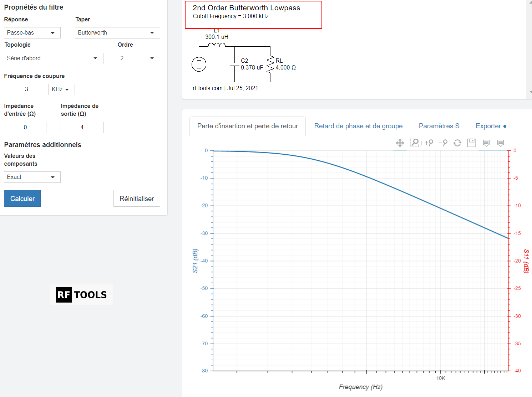This screenshot has width=532, height=397.
Task: Activate the Box Zoom tool
Action: tap(414, 143)
